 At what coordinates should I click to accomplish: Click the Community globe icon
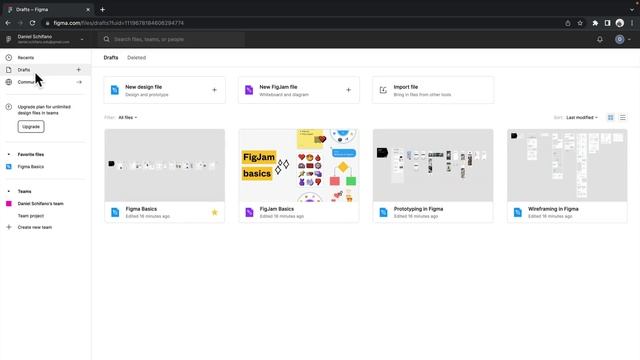(x=9, y=82)
